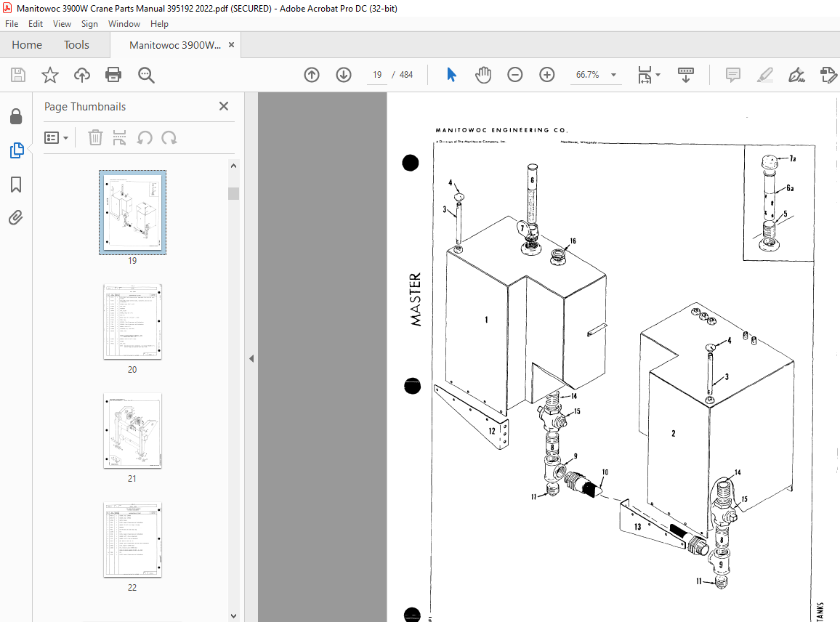Viewport: 840px width, 622px height.
Task: Rotate pages counterclockwise
Action: 144,137
